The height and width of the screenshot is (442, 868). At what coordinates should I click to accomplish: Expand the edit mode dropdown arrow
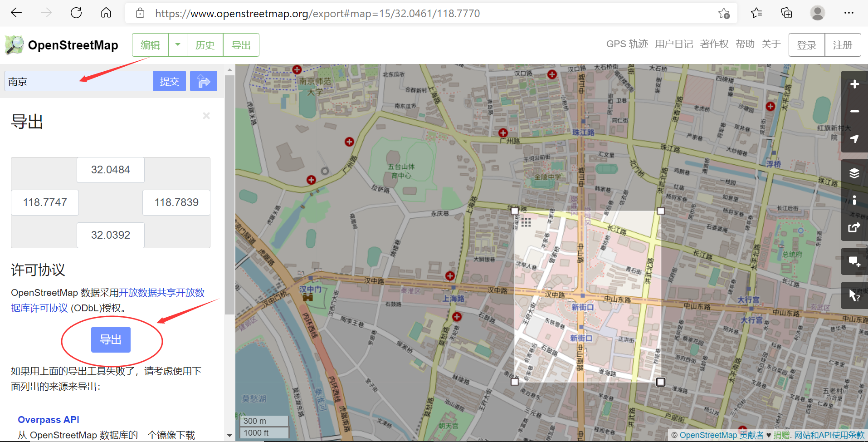point(177,44)
